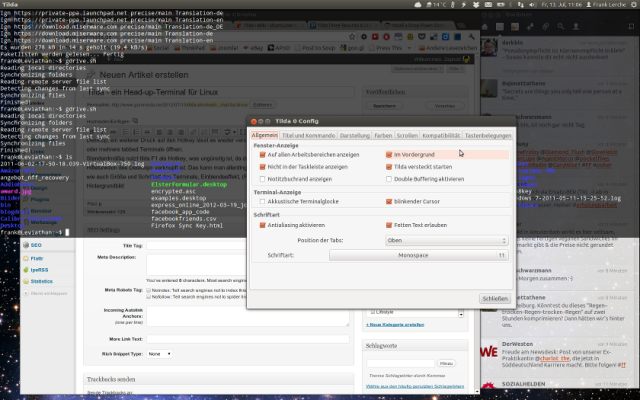Click the darkbln avatar in Gwibber
Screen dimensions: 640x400
[x=489, y=47]
